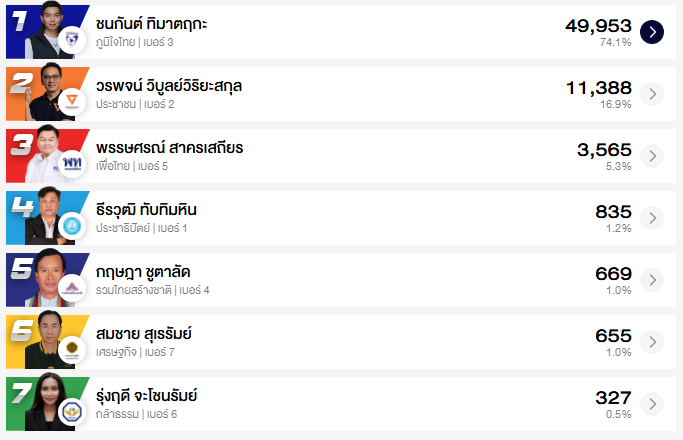Click the Pheu Thai party logo
683x440 pixels.
point(71,164)
